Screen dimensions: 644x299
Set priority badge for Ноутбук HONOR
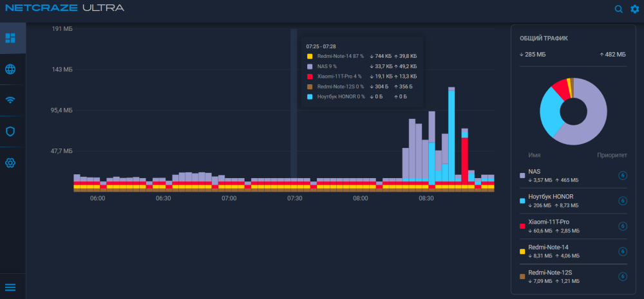[x=623, y=201]
